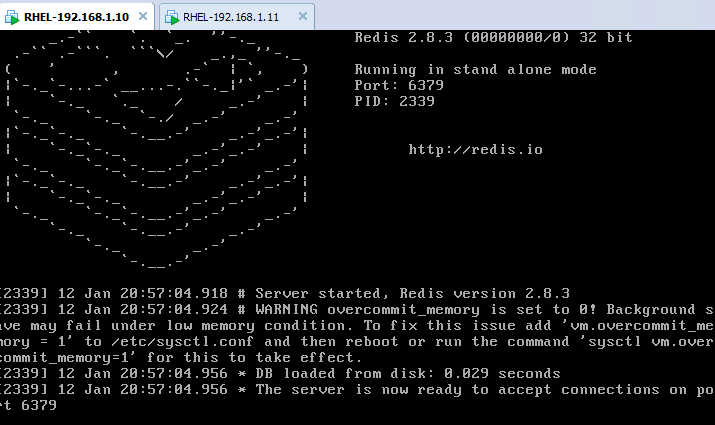Click the 'Running in stand alone mode' line
This screenshot has height=425, width=715.
coord(476,69)
